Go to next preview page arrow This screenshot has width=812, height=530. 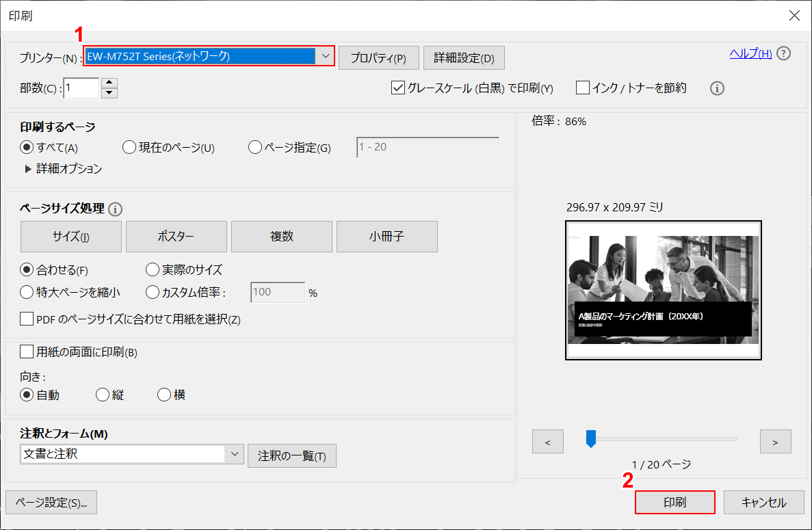click(x=775, y=442)
